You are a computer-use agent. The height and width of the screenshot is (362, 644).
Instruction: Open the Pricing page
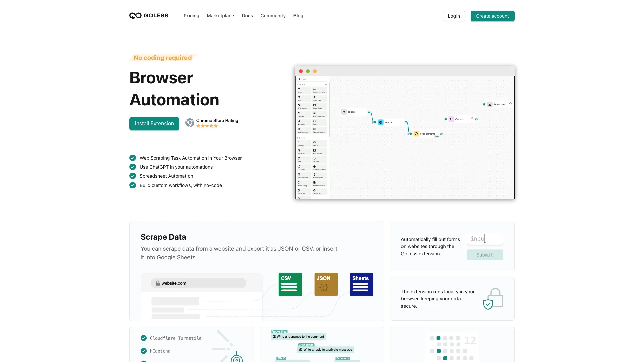pos(192,16)
